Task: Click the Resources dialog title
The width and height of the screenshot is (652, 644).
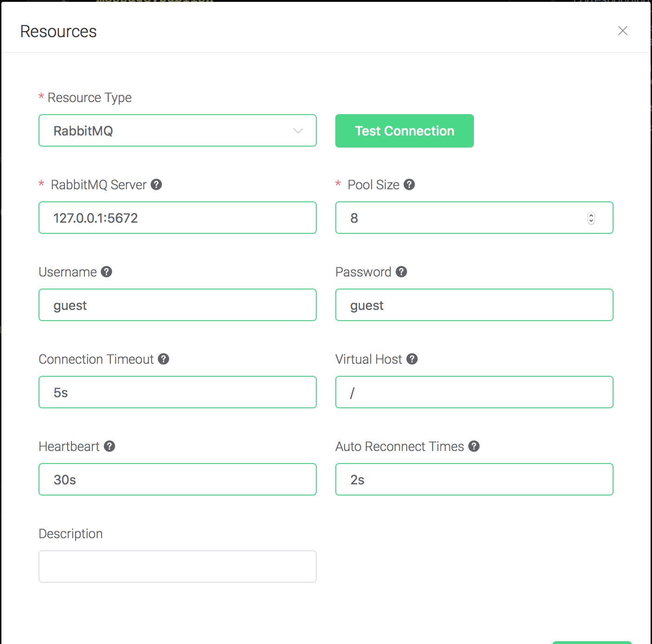Action: point(58,32)
